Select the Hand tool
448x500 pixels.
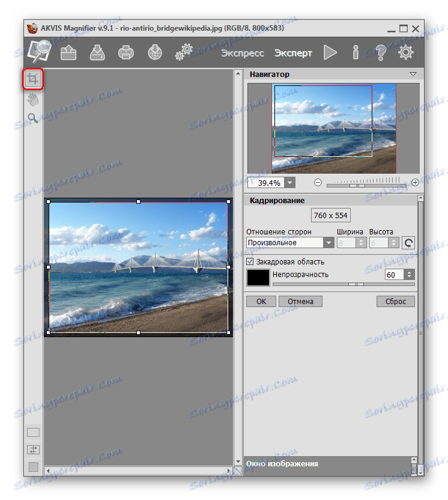pos(33,100)
